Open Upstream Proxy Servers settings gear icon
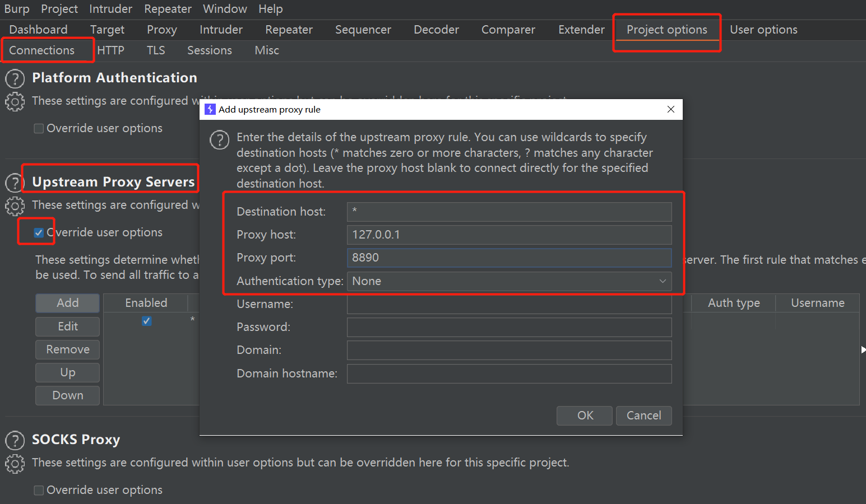Image resolution: width=866 pixels, height=504 pixels. coord(15,206)
